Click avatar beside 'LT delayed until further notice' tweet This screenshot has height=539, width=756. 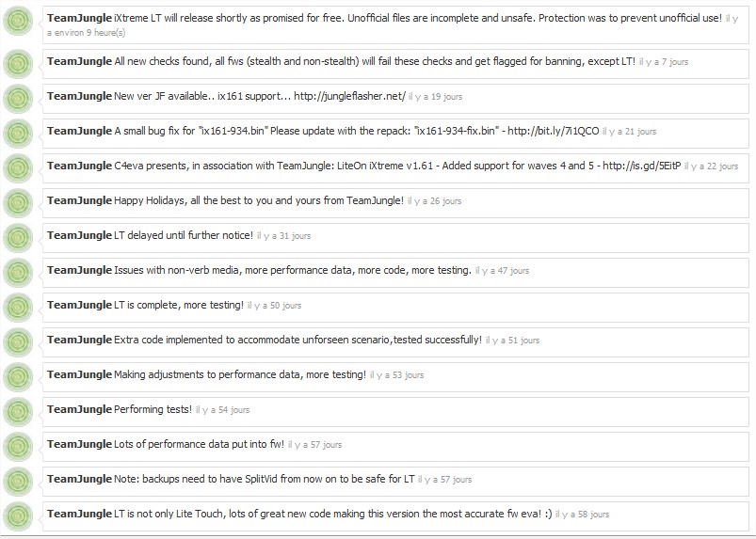pos(18,237)
